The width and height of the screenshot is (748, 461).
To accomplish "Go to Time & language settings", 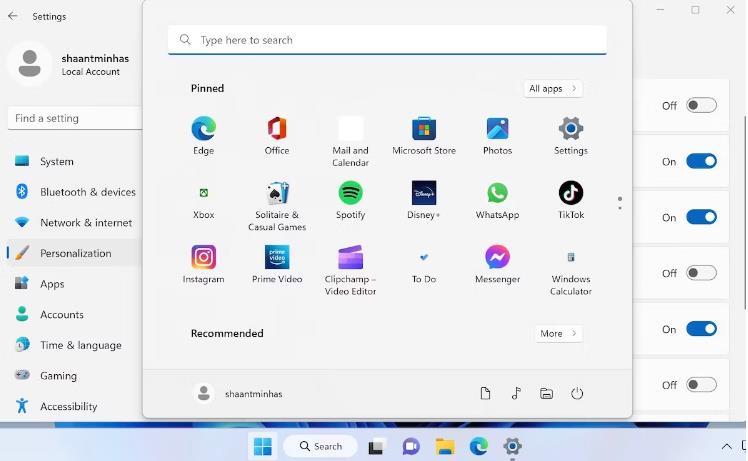I will coord(73,345).
